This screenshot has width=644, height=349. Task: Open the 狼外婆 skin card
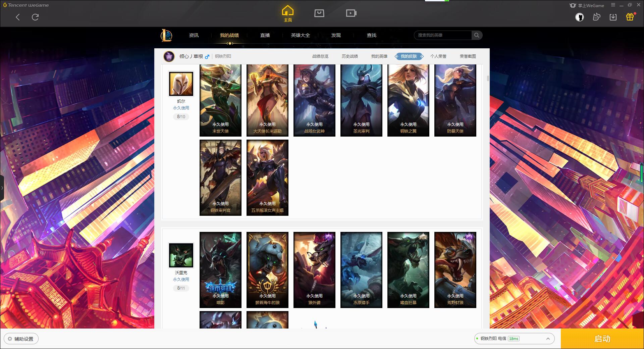point(314,270)
